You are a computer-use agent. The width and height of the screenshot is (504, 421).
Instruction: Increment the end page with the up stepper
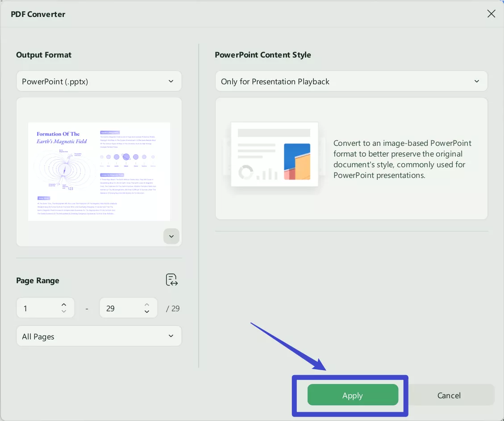point(146,305)
